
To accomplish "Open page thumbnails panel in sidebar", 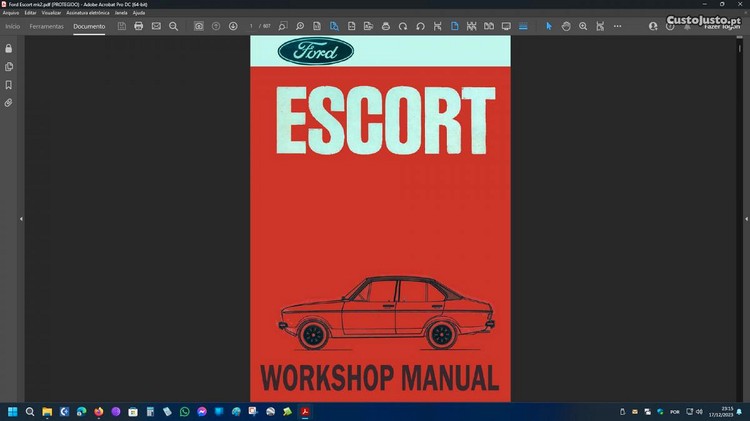I will (9, 66).
